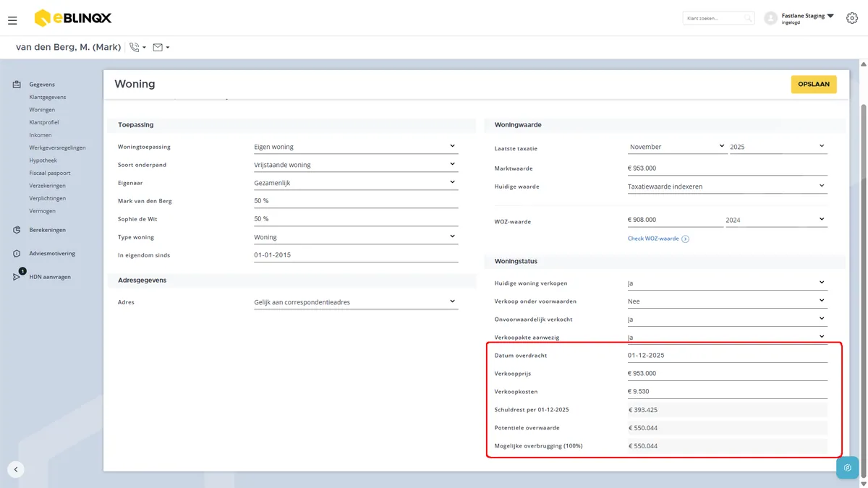Open the phone contact dropdown icon
The width and height of the screenshot is (868, 488).
tap(137, 48)
